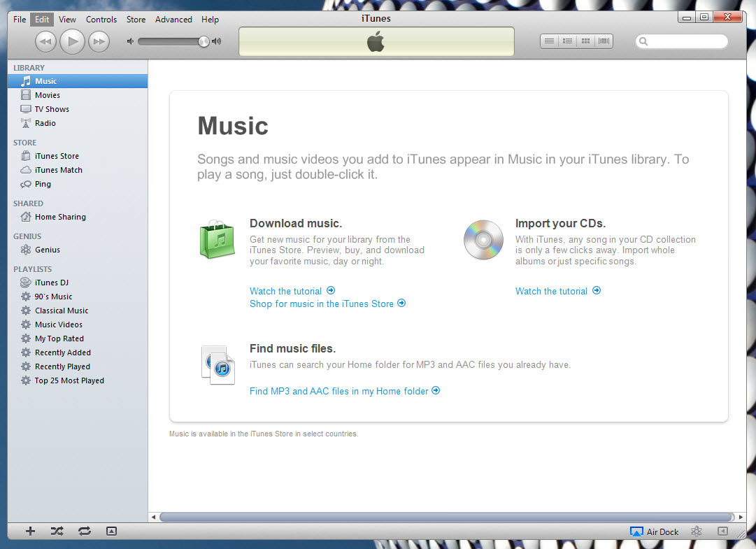Click the CD disc Import icon
The height and width of the screenshot is (549, 756).
483,240
